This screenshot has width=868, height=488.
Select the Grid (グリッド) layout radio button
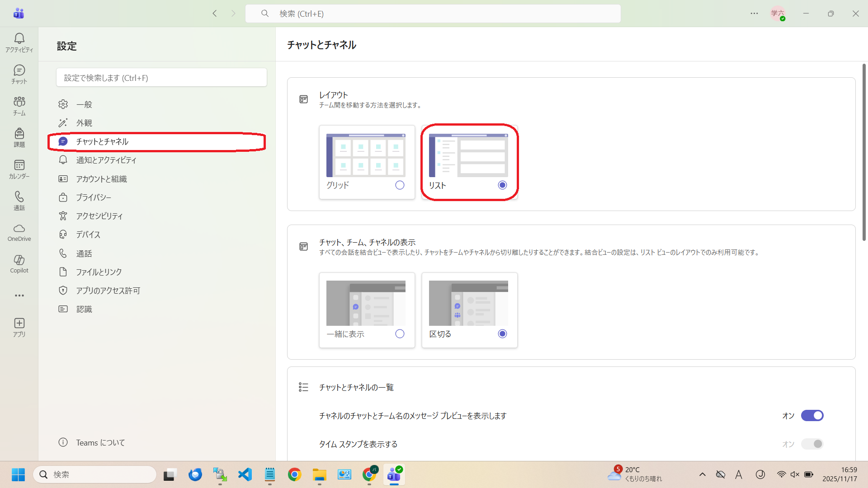pyautogui.click(x=400, y=185)
